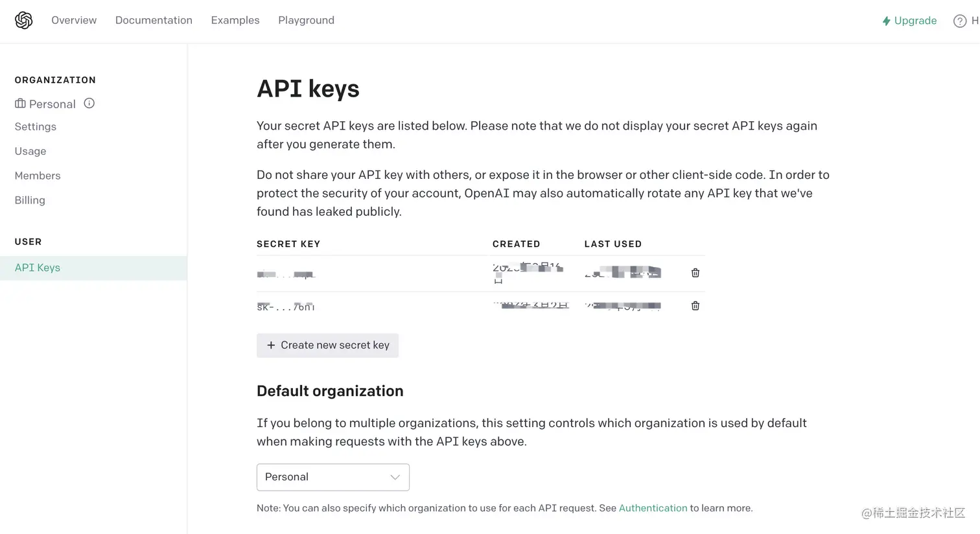Viewport: 980px width, 534px height.
Task: Click the second secret key row text
Action: click(286, 307)
